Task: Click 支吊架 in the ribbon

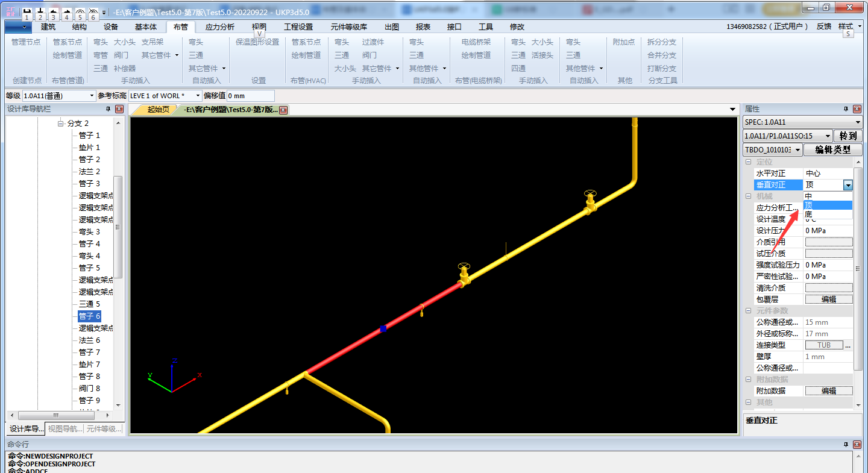Action: tap(153, 42)
